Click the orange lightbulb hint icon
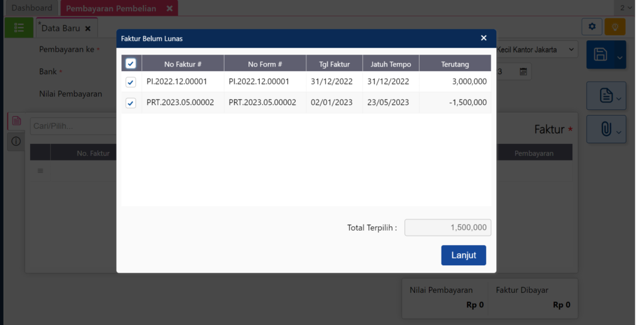 614,26
